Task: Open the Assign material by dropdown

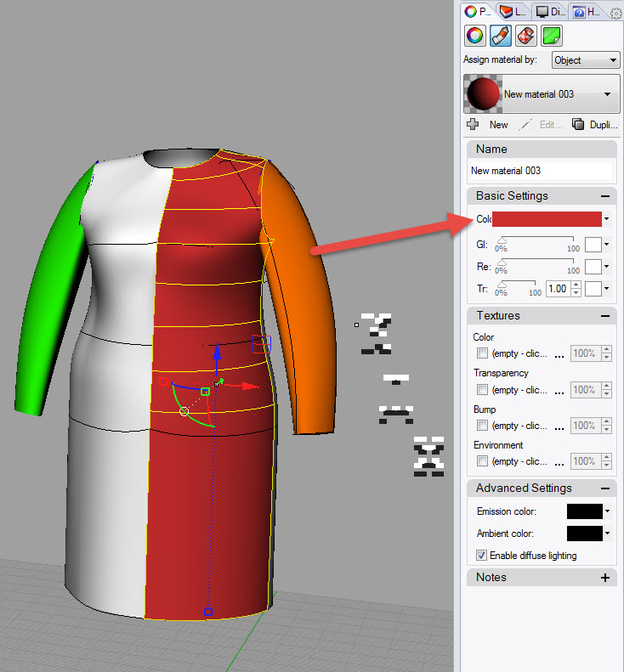Action: 586,60
